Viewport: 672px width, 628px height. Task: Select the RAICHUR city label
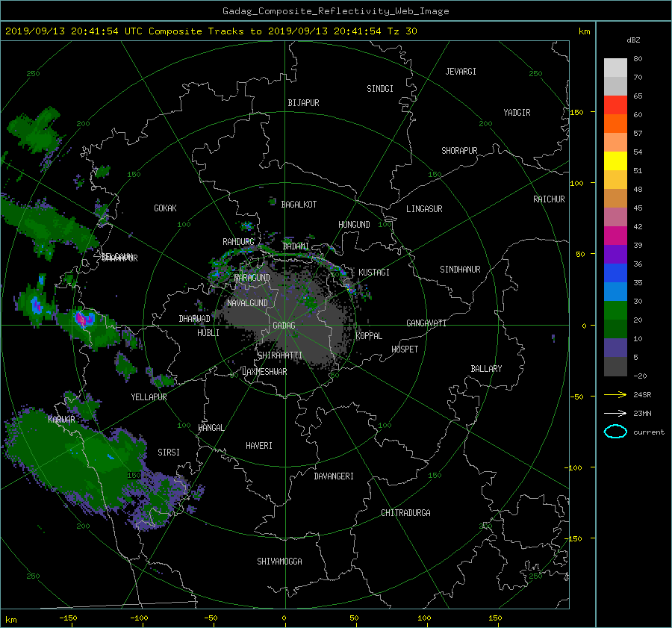549,199
